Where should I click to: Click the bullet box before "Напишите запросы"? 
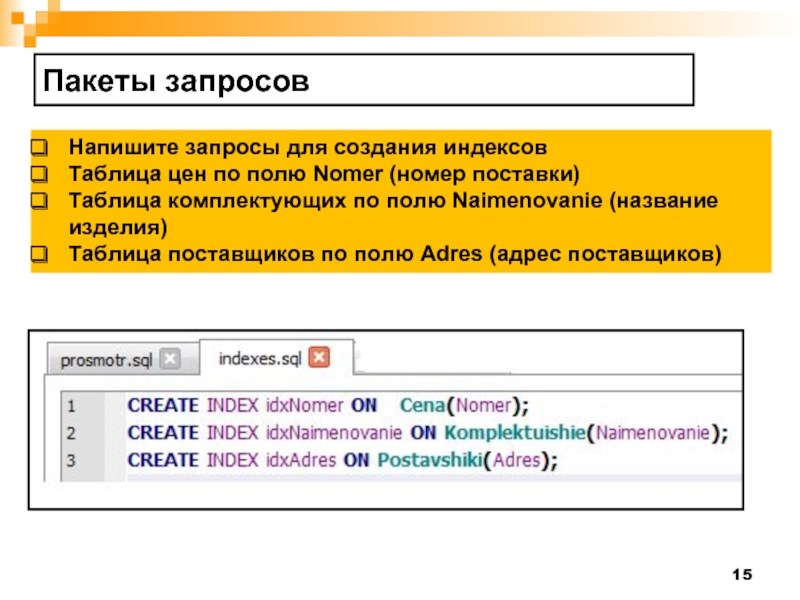(38, 148)
